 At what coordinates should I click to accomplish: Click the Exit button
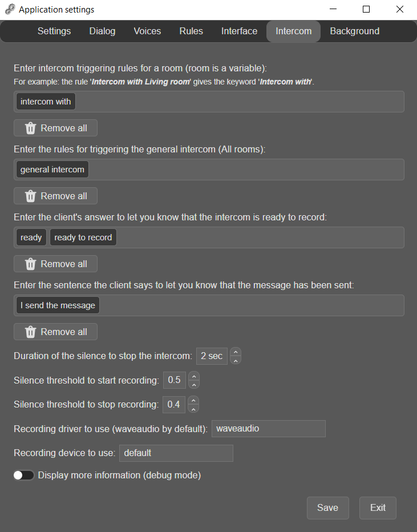point(378,507)
